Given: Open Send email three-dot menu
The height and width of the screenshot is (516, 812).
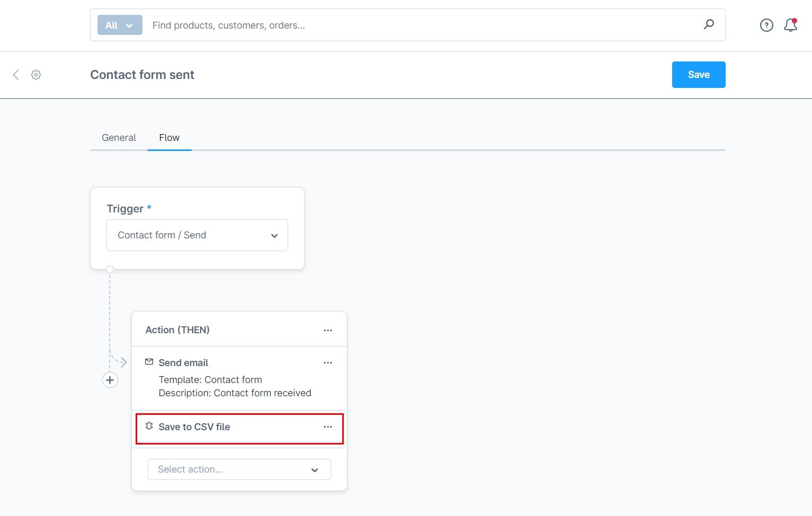Looking at the screenshot, I should point(328,363).
